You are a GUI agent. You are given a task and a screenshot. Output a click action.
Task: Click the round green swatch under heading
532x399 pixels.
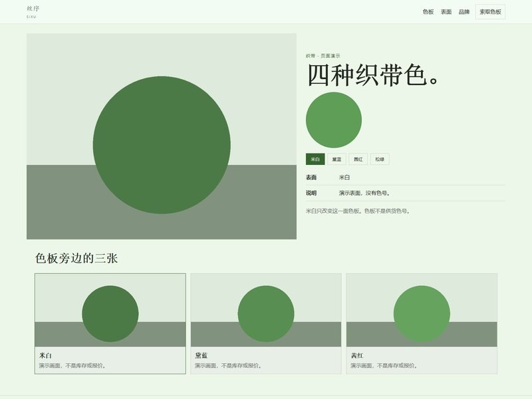[x=334, y=120]
